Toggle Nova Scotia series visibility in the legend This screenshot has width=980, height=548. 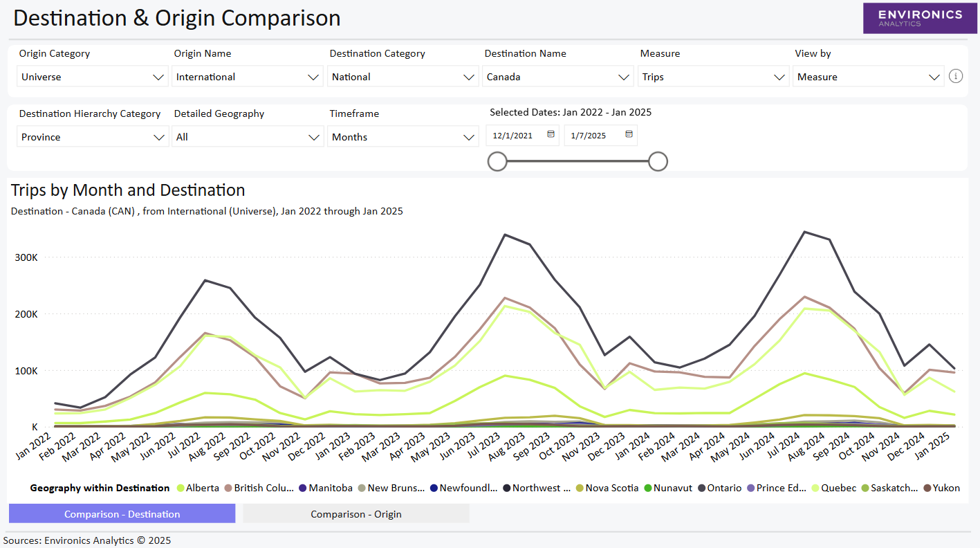point(580,488)
